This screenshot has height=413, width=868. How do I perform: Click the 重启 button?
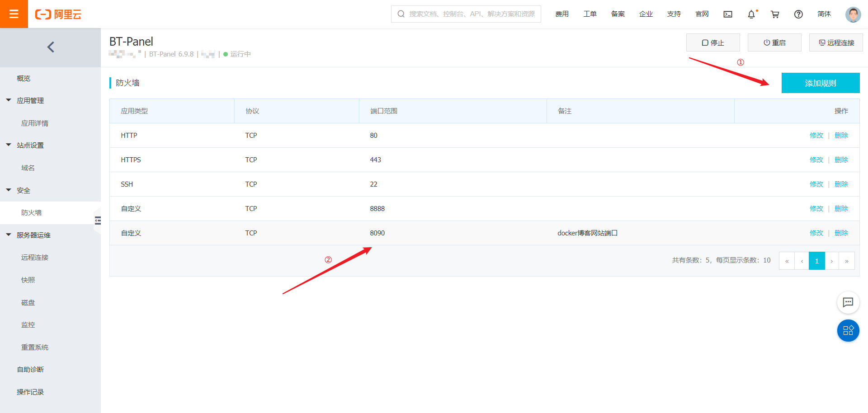(774, 42)
